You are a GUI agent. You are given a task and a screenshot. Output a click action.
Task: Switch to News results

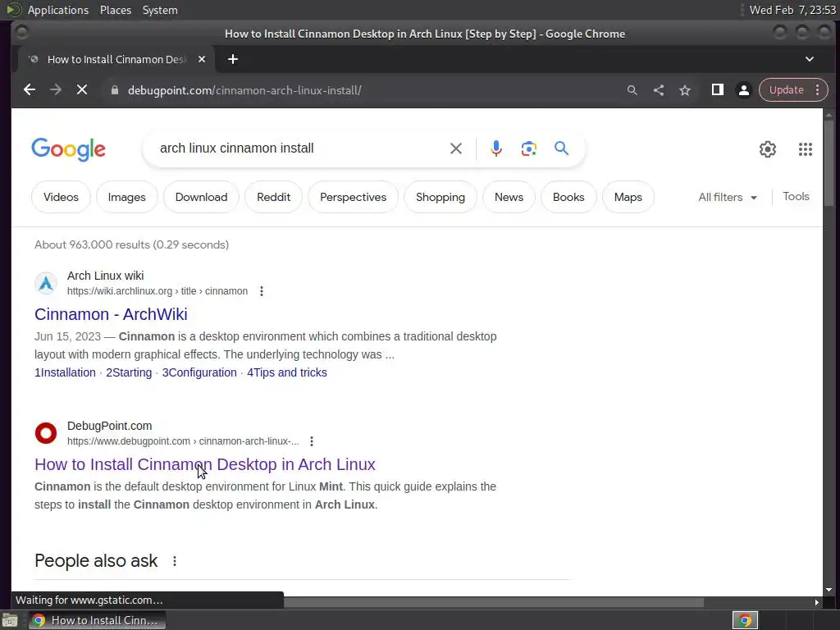coord(509,197)
